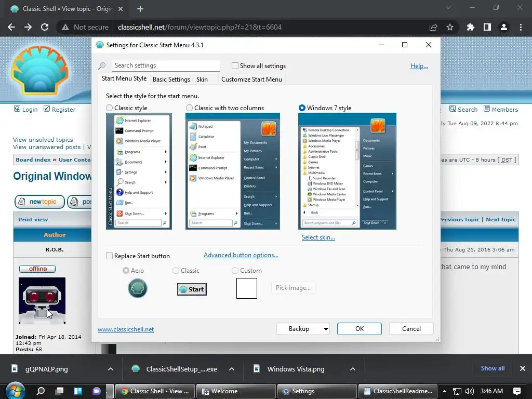This screenshot has width=532, height=399.
Task: Click the Chrome forward arrow
Action: pyautogui.click(x=28, y=27)
